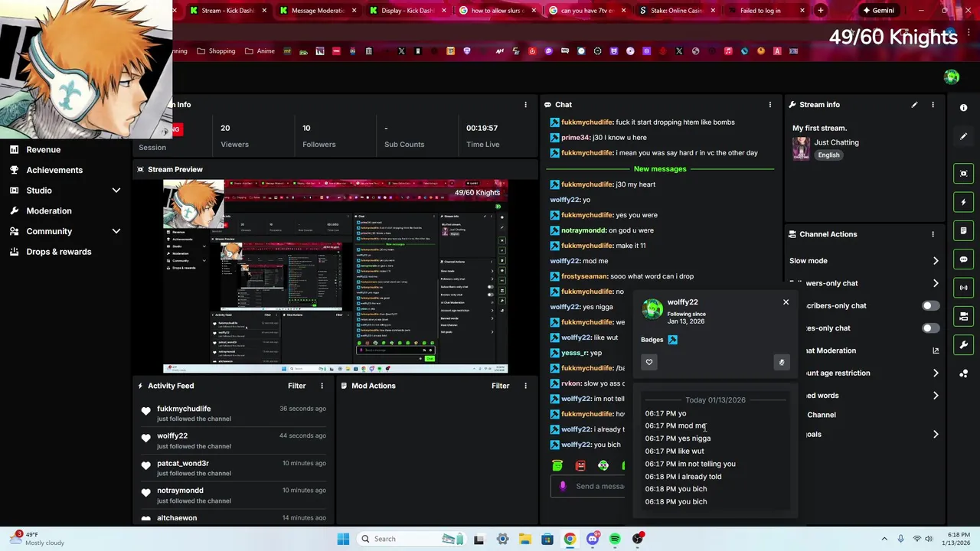Screen dimensions: 980x551
Task: Toggle the Chat panel icon in right rail
Action: [963, 259]
